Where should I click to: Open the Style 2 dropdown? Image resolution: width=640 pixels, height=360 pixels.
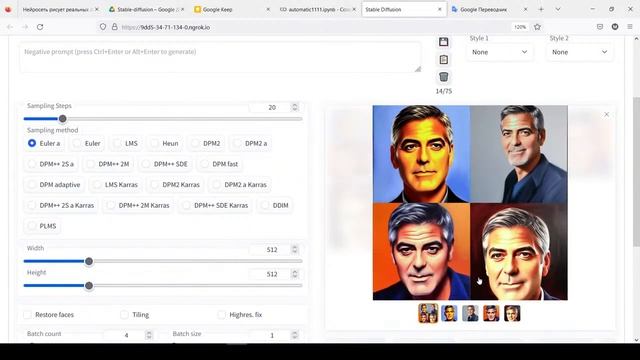pos(580,52)
